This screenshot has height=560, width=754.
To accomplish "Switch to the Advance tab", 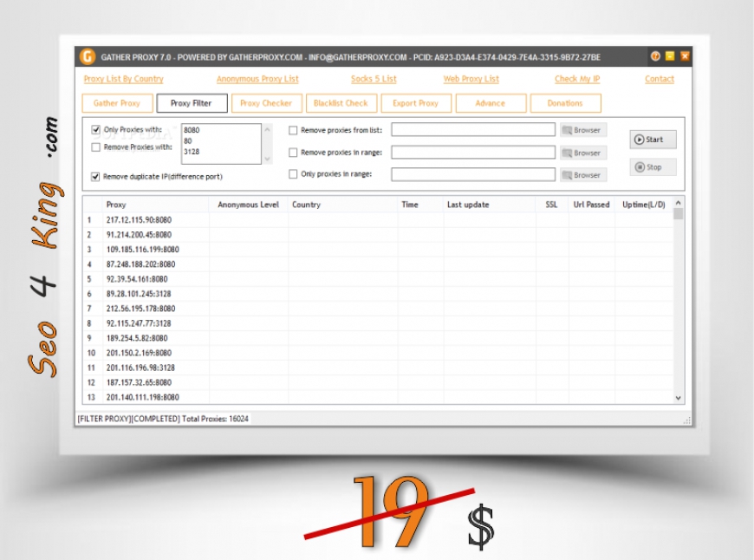I will [491, 103].
